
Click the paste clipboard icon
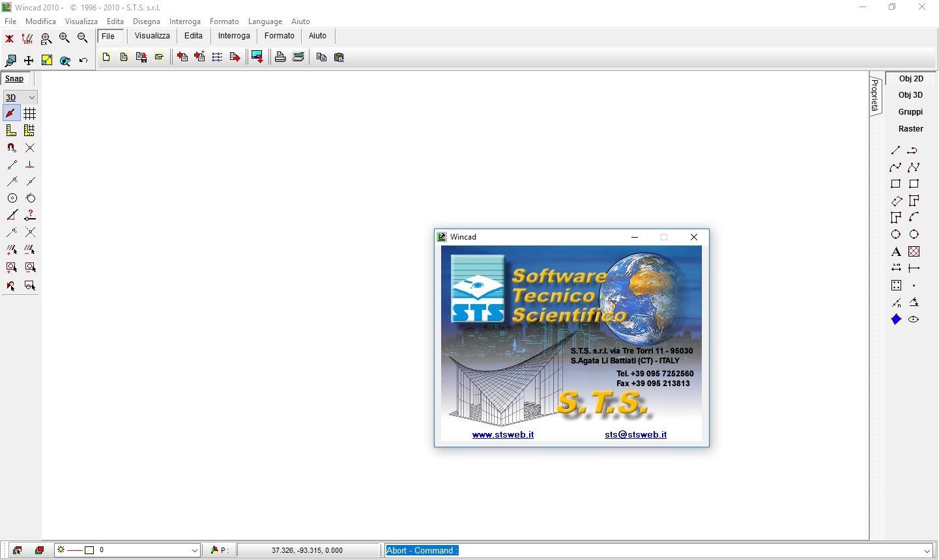[339, 57]
